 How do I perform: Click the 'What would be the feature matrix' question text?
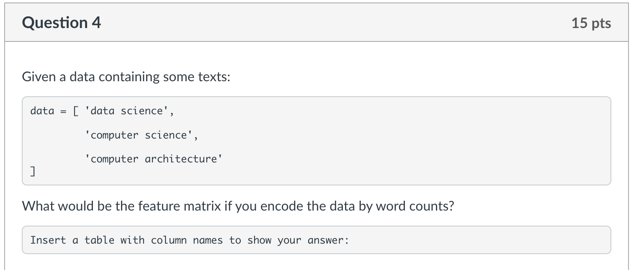tap(238, 206)
